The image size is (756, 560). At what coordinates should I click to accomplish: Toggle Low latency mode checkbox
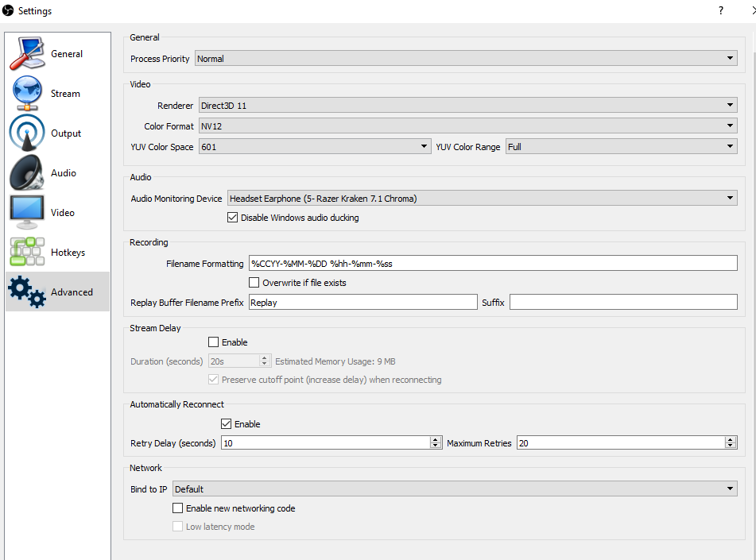coord(178,527)
